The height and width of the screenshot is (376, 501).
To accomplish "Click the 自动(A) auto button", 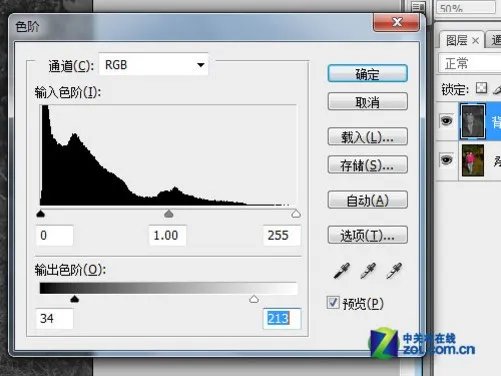I will [367, 200].
